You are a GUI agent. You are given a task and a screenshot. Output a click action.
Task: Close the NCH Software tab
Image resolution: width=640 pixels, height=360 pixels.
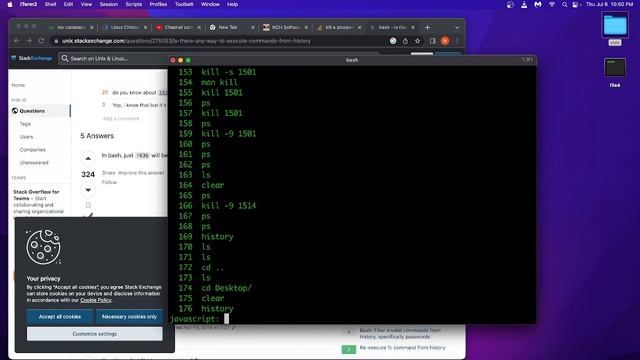306,27
